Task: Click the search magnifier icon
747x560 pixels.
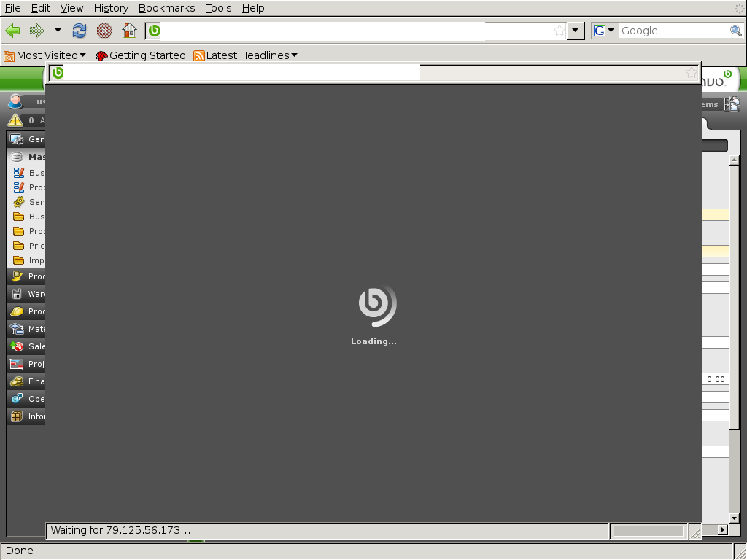Action: coord(736,31)
